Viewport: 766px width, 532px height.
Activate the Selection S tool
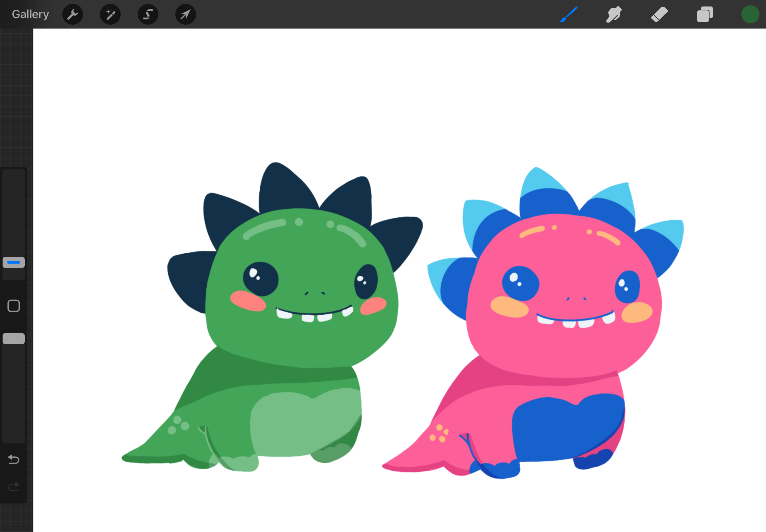(x=148, y=14)
